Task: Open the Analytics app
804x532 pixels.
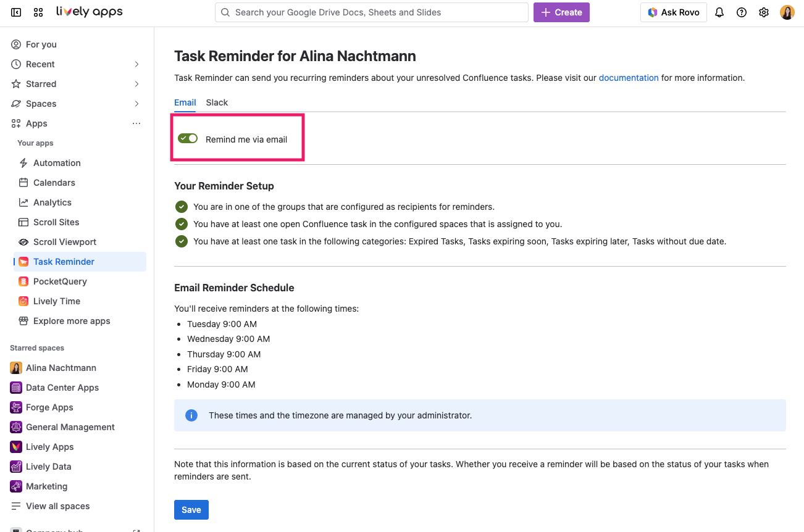Action: [52, 202]
